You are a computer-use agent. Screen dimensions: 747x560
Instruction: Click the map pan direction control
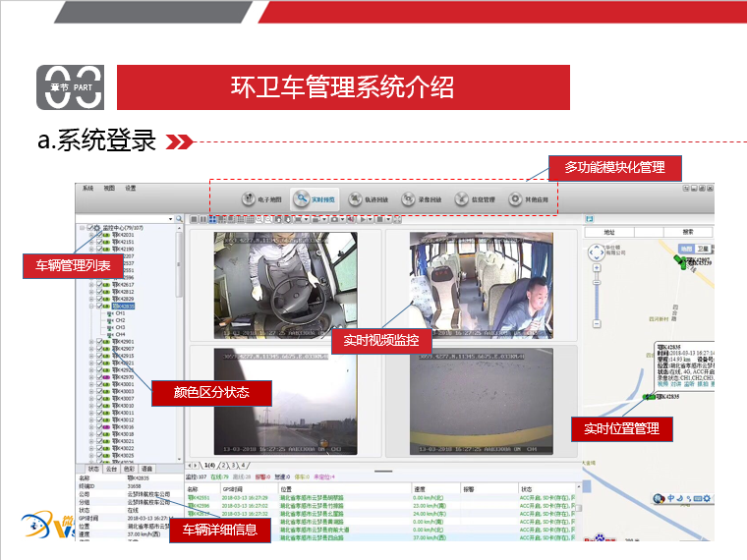[x=596, y=253]
